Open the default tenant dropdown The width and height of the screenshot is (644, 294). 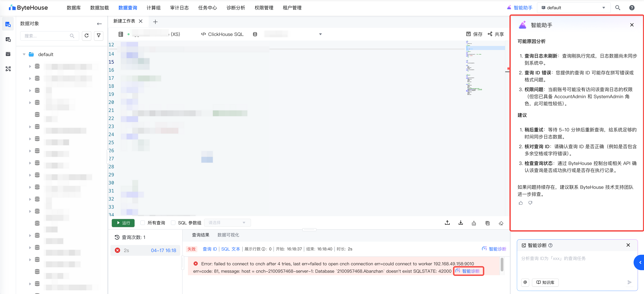click(574, 8)
